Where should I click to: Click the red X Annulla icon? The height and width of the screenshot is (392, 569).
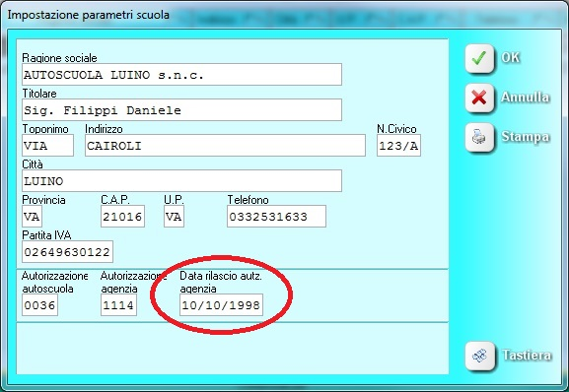point(479,98)
